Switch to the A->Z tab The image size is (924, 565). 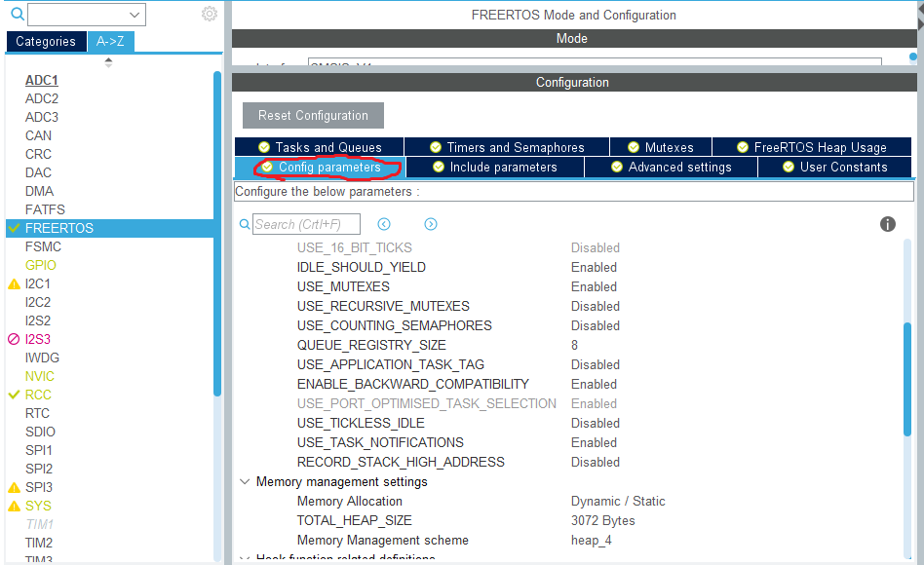(111, 41)
